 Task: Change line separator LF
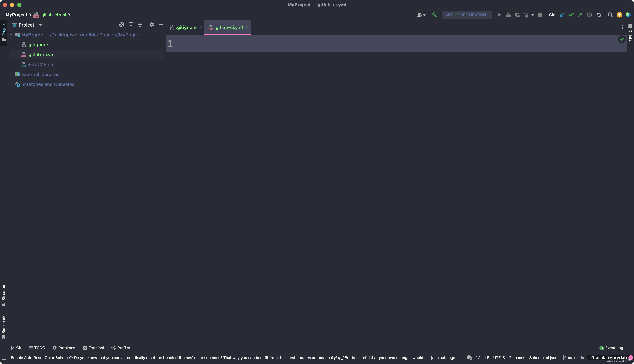click(x=487, y=357)
